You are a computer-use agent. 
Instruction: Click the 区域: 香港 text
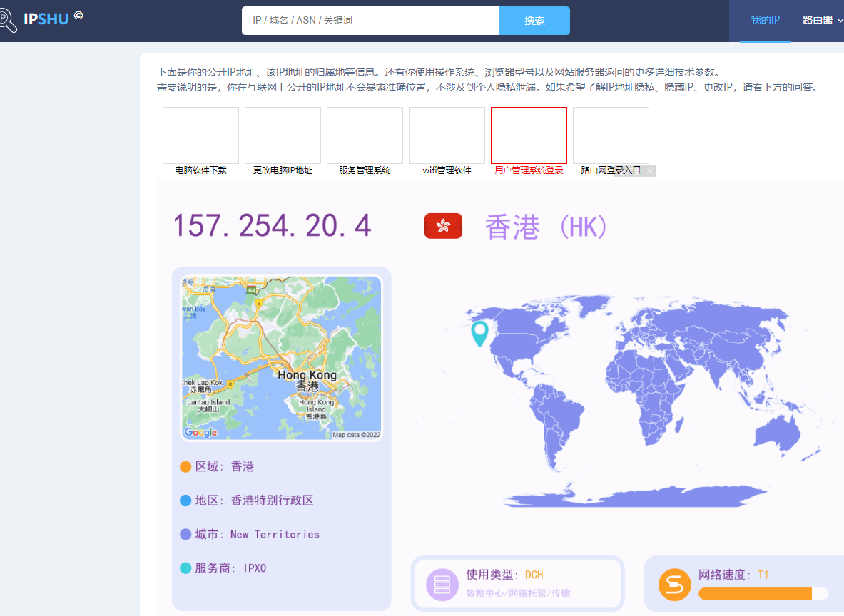(225, 466)
